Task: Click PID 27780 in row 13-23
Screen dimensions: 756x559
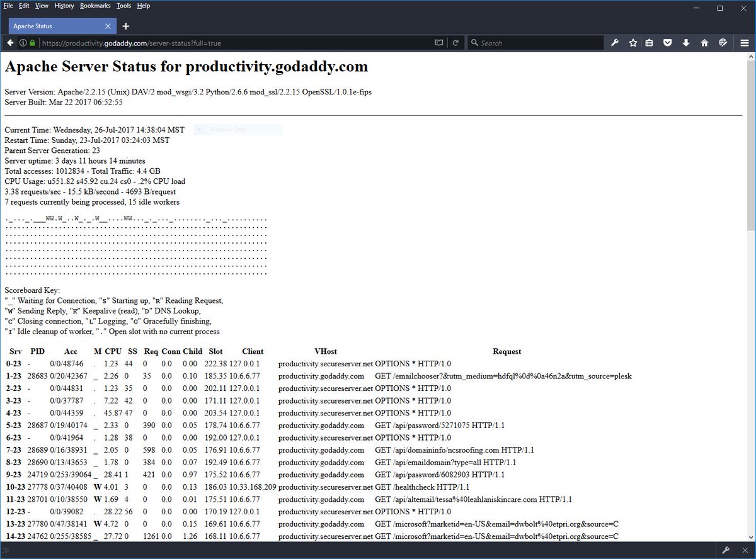Action: 37,523
